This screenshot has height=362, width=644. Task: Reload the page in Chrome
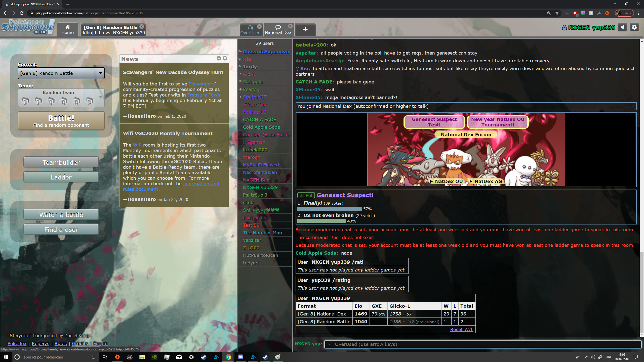coord(22,13)
